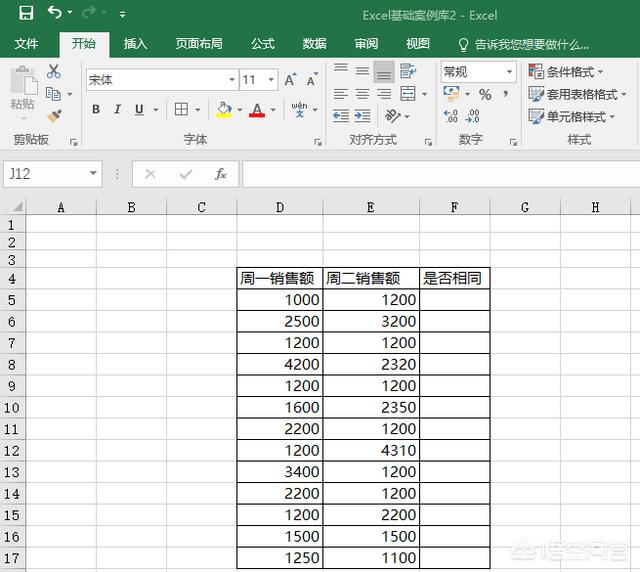Click the Accounting Number Format icon

point(451,94)
